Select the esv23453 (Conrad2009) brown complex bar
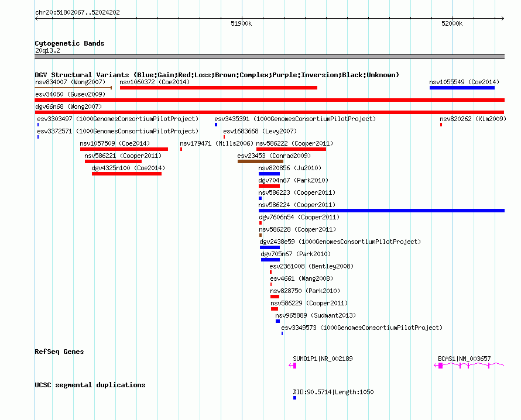Image resolution: width=521 pixels, height=420 pixels. coord(260,161)
